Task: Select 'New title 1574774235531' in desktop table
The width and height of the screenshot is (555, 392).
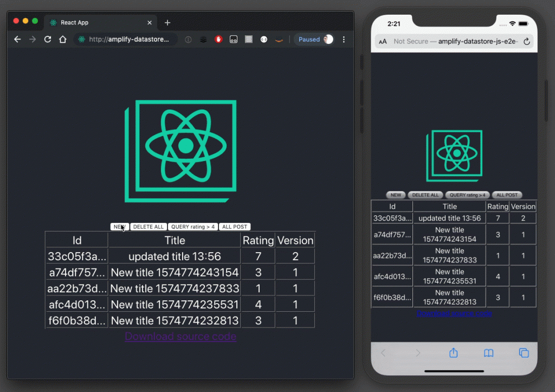Action: [x=175, y=305]
